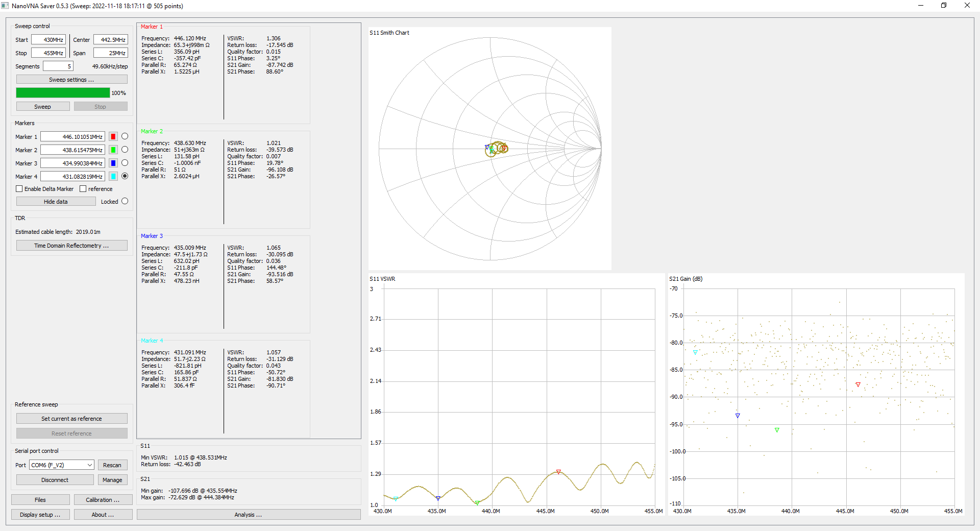Open the red Marker 1 color swatch

click(113, 137)
